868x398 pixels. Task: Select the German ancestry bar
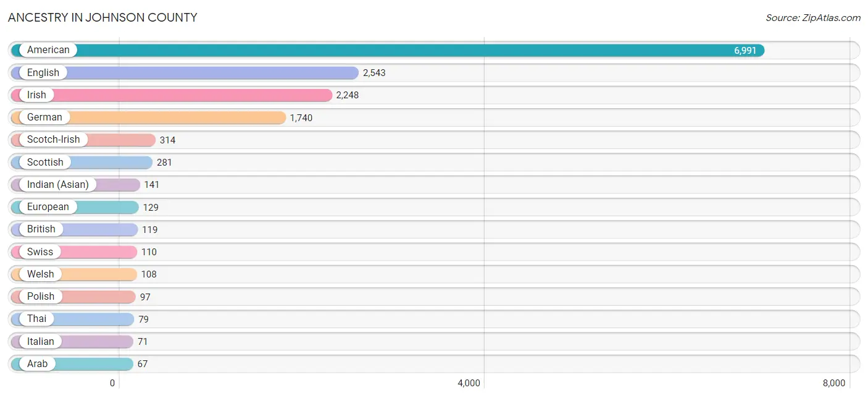click(149, 117)
